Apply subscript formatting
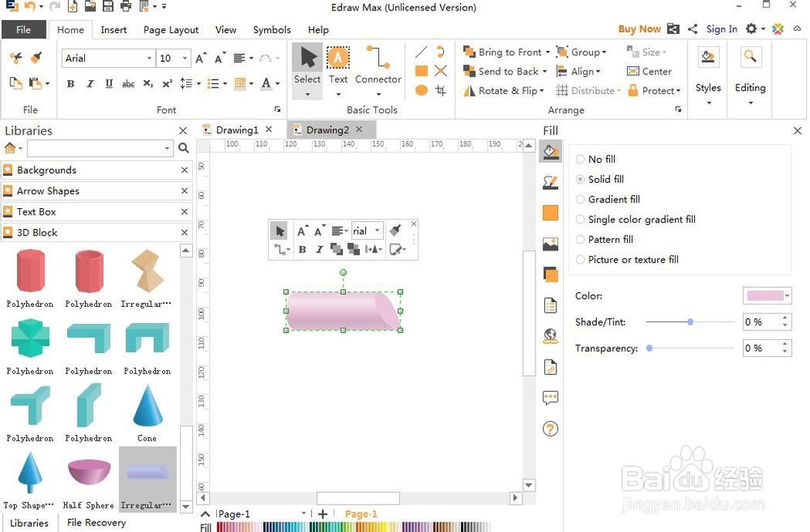This screenshot has height=532, width=810. coord(147,83)
